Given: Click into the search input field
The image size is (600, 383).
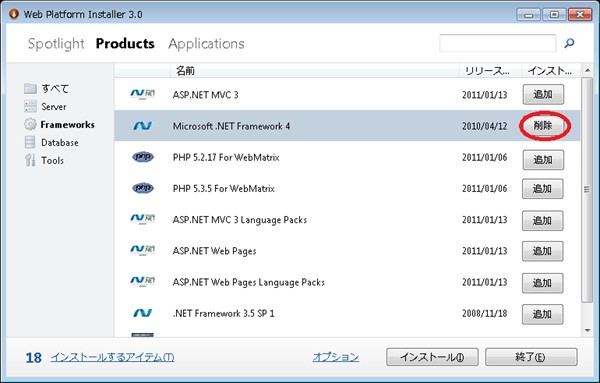Looking at the screenshot, I should pos(497,43).
